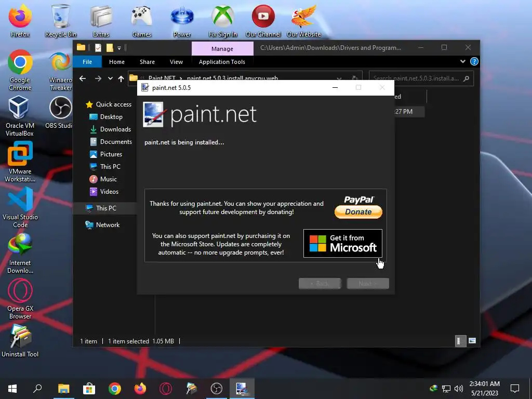Open the VMware Workstation desktop icon
Image resolution: width=532 pixels, height=399 pixels.
coord(20,162)
